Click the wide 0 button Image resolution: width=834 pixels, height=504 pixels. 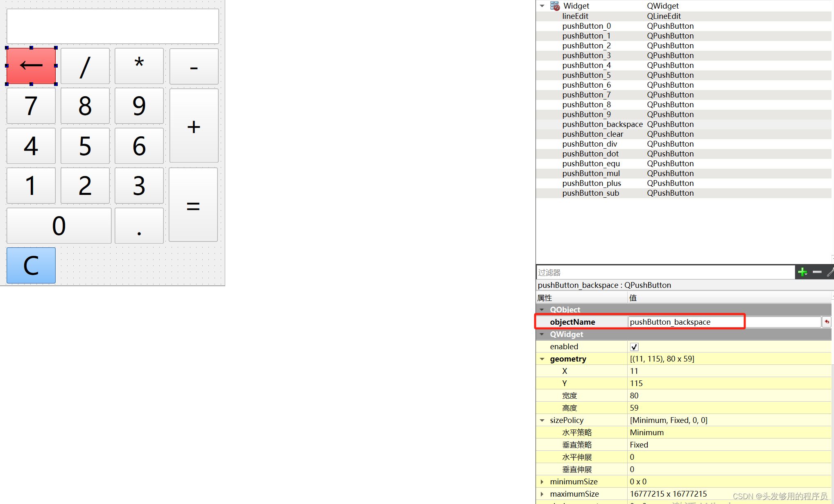point(59,226)
